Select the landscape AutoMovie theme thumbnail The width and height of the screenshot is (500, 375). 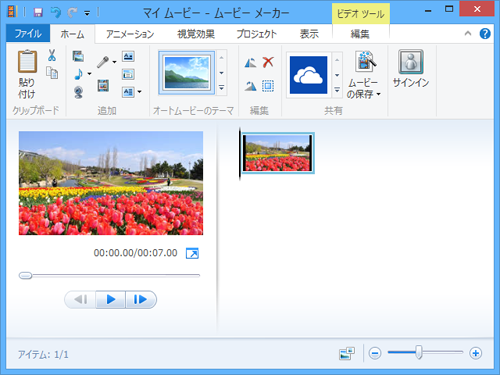pos(187,73)
